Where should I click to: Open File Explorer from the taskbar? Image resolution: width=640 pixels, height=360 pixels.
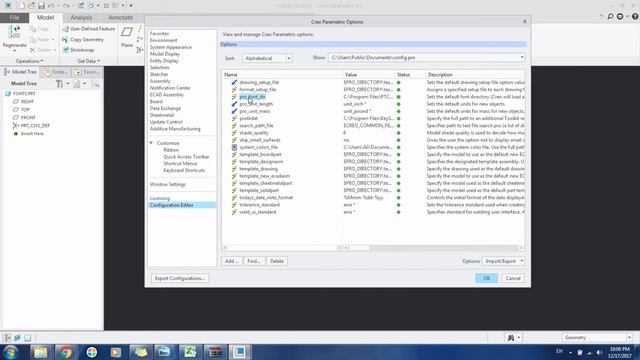point(40,352)
